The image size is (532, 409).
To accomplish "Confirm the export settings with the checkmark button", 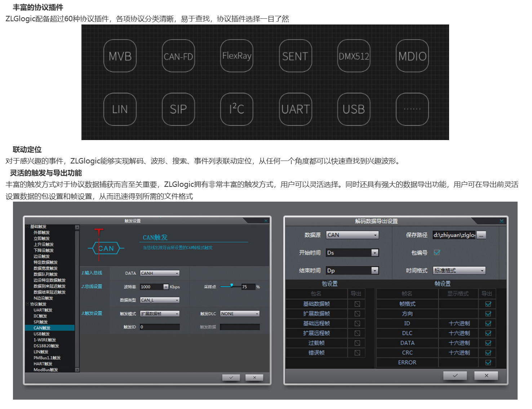I will [455, 376].
